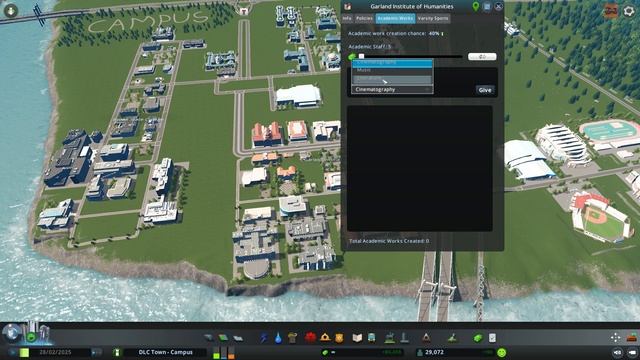Viewport: 640px width, 360px height.
Task: Click the citizen happiness smiley face
Action: 502,352
